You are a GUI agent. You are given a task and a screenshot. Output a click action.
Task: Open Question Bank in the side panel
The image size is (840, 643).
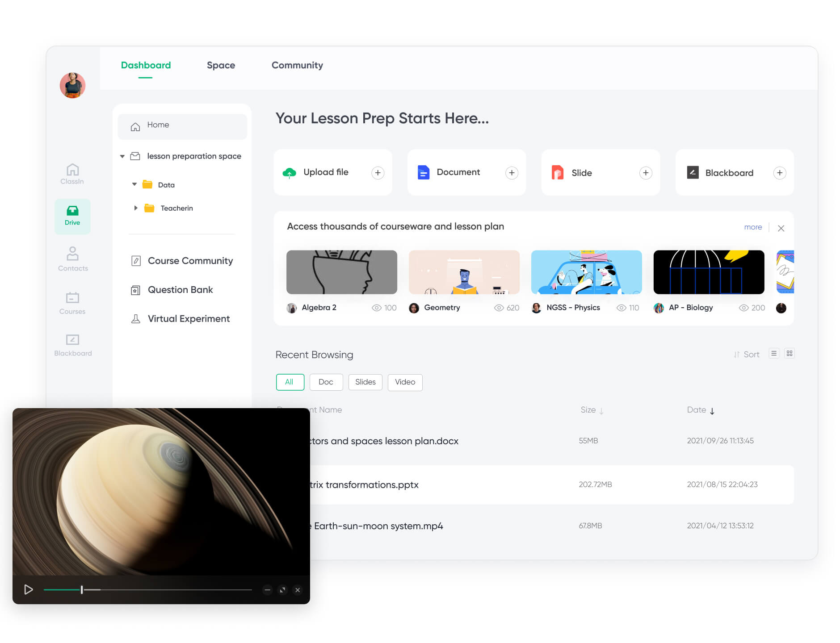pyautogui.click(x=180, y=290)
